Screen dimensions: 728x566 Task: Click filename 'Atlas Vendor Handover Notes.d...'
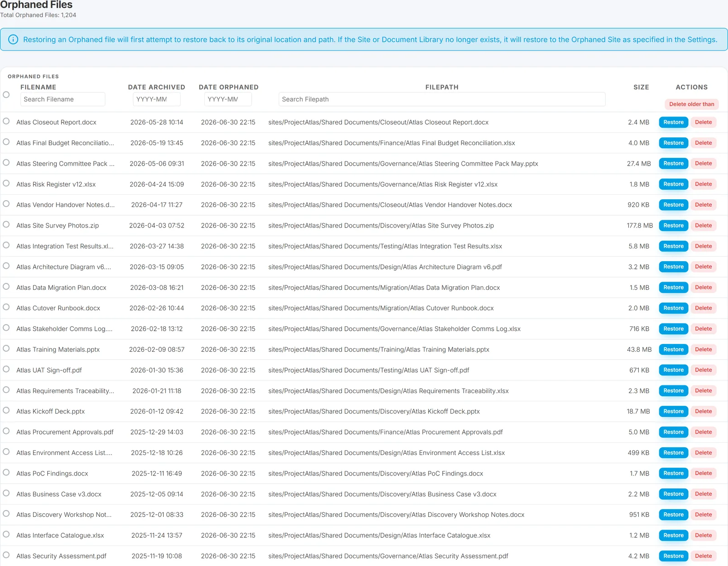[66, 205]
